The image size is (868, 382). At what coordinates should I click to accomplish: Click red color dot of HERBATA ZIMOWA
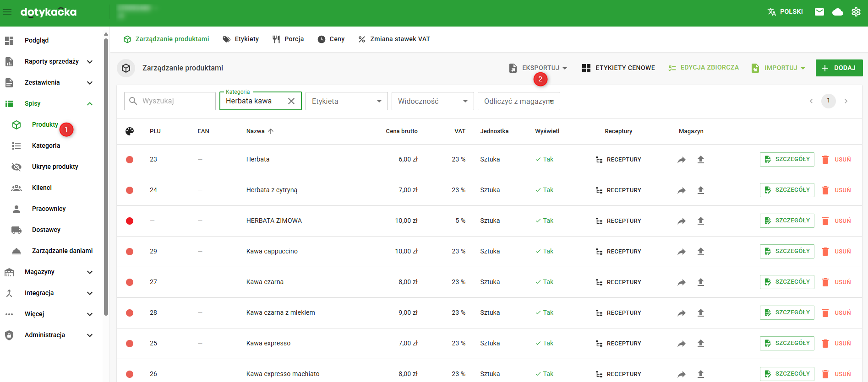click(130, 221)
